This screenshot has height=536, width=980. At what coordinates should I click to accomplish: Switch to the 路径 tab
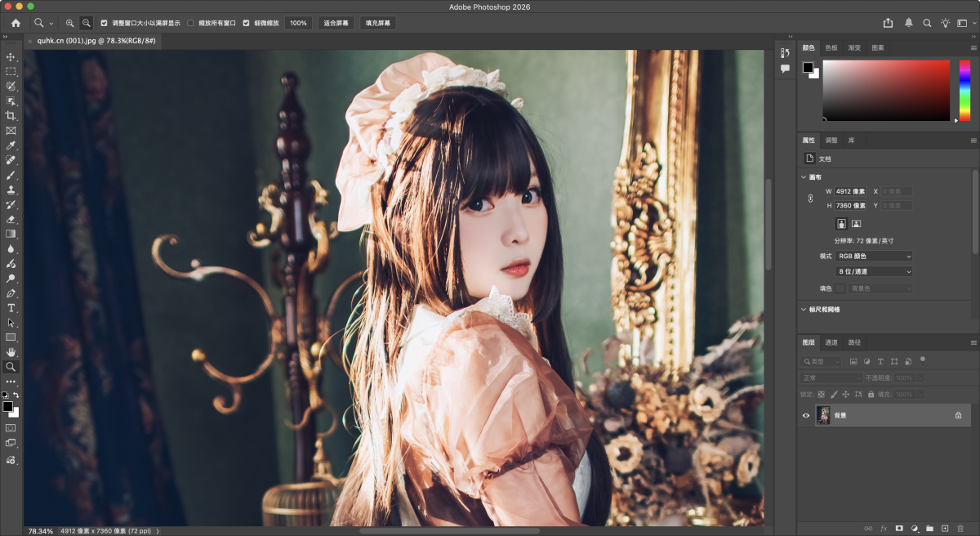pos(854,342)
